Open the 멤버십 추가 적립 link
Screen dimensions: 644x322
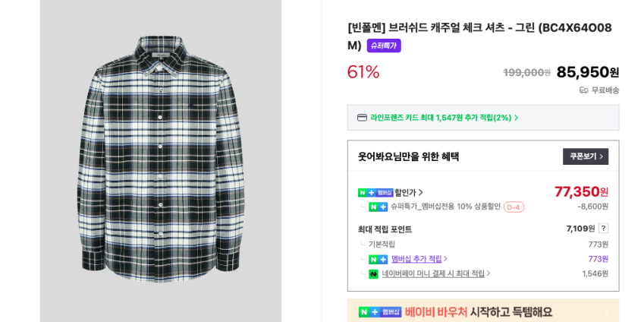click(419, 259)
